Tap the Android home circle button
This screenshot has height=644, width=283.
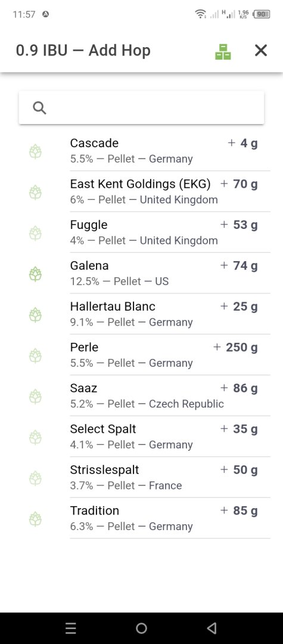tap(142, 628)
